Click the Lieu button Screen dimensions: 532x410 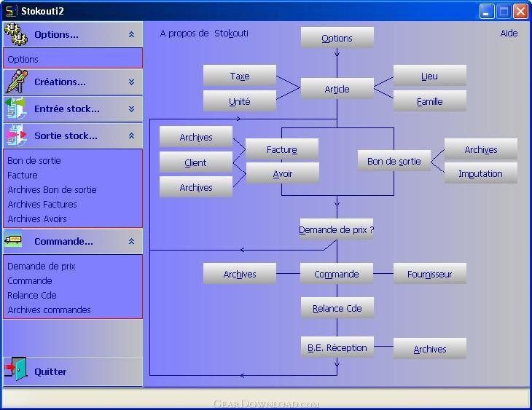(429, 76)
